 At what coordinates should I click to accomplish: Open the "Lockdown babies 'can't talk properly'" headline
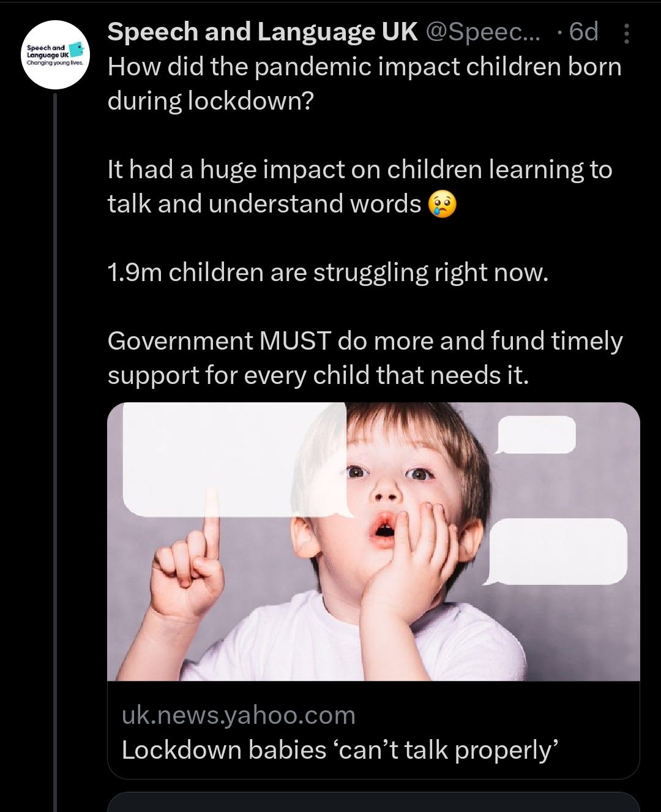(x=340, y=750)
